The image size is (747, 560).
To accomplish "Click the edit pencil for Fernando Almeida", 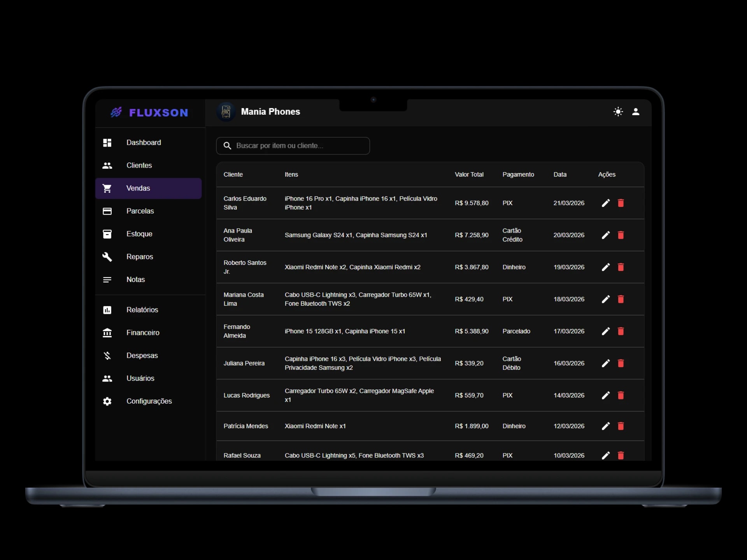I will [x=605, y=331].
